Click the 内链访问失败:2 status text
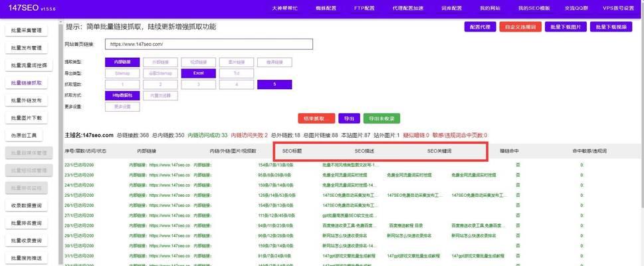The height and width of the screenshot is (266, 644). coord(249,135)
